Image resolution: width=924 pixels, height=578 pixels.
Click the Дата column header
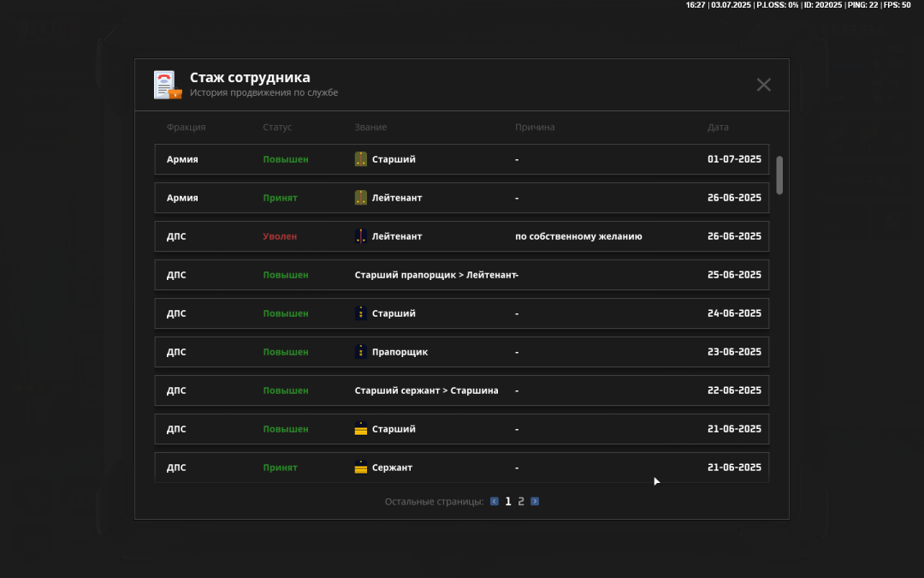(x=718, y=127)
